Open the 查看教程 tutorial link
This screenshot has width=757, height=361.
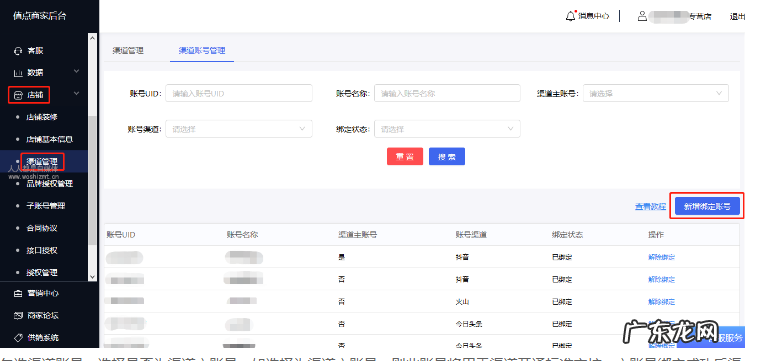point(650,207)
